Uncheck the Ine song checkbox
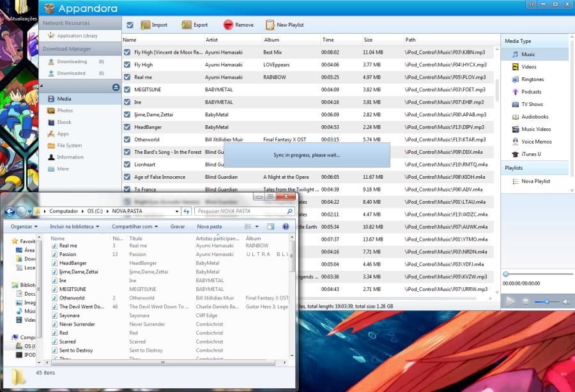The image size is (575, 392). click(x=127, y=102)
